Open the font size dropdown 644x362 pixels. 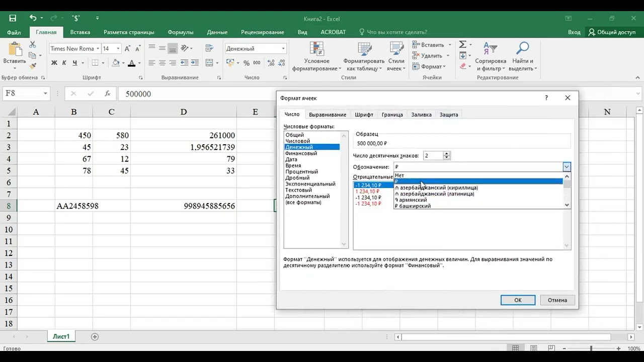[x=118, y=49]
